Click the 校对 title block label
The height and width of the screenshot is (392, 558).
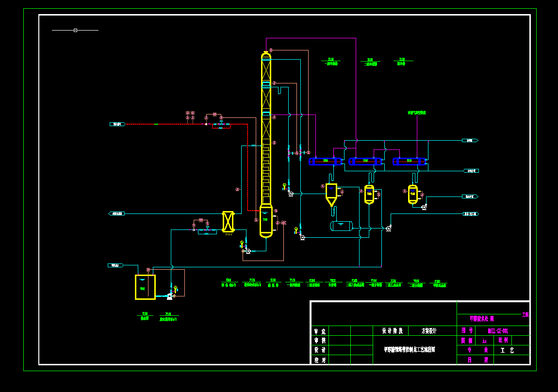click(320, 360)
